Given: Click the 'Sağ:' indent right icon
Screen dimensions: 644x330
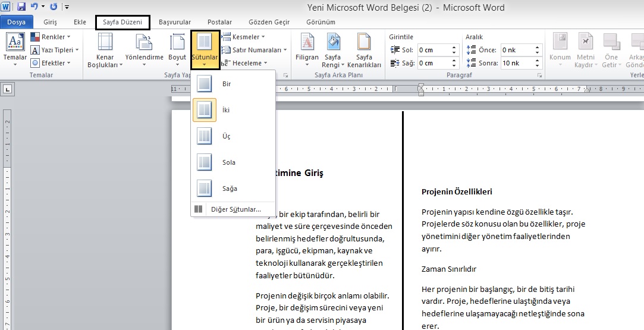Looking at the screenshot, I should click(x=395, y=63).
